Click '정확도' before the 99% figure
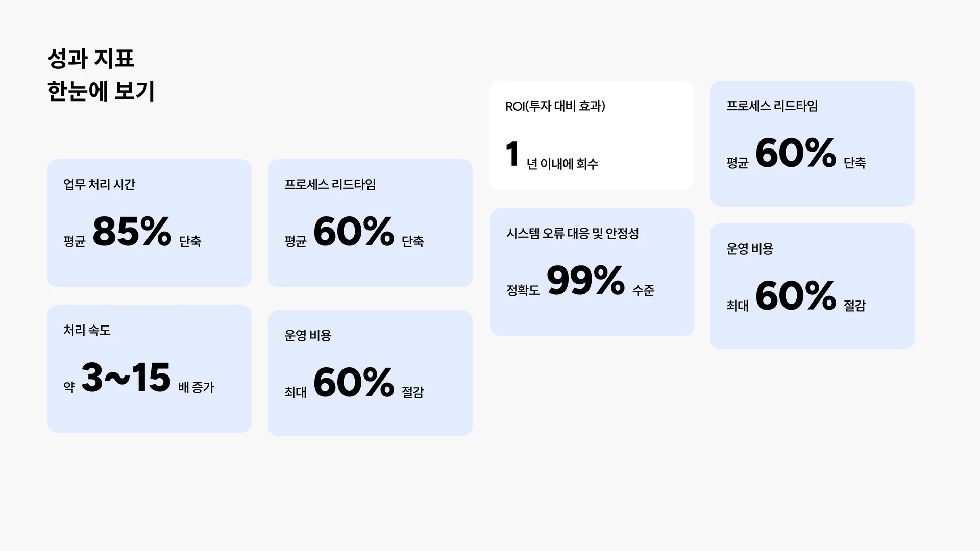 [523, 290]
